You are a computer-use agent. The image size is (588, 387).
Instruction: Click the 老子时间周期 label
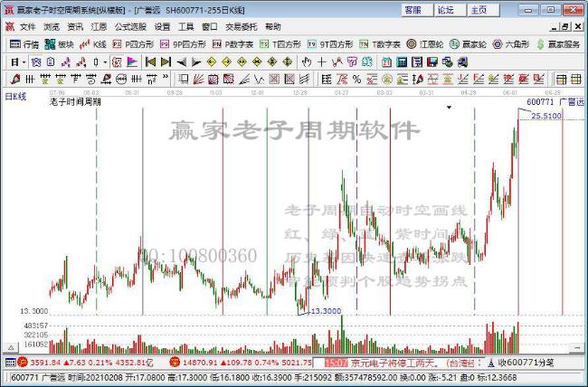click(75, 101)
